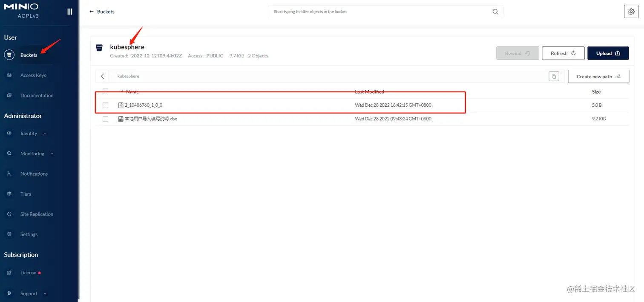Click the Documentation sidebar icon

pos(9,95)
